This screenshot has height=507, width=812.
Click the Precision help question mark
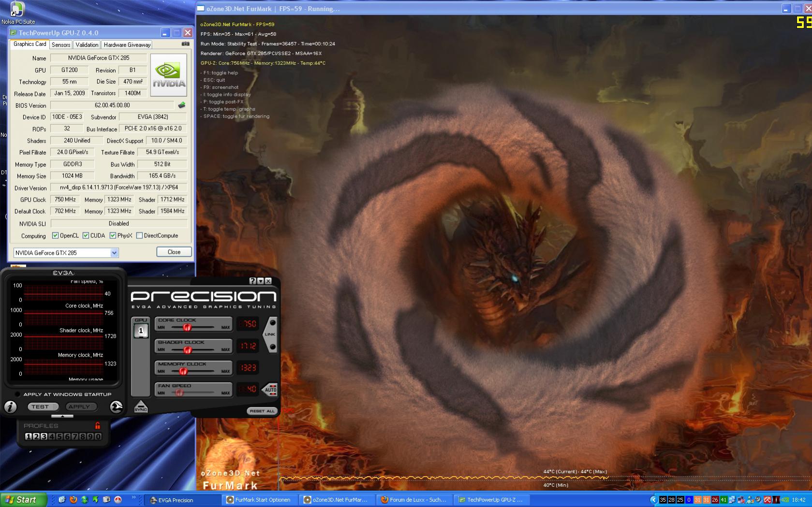pyautogui.click(x=252, y=281)
